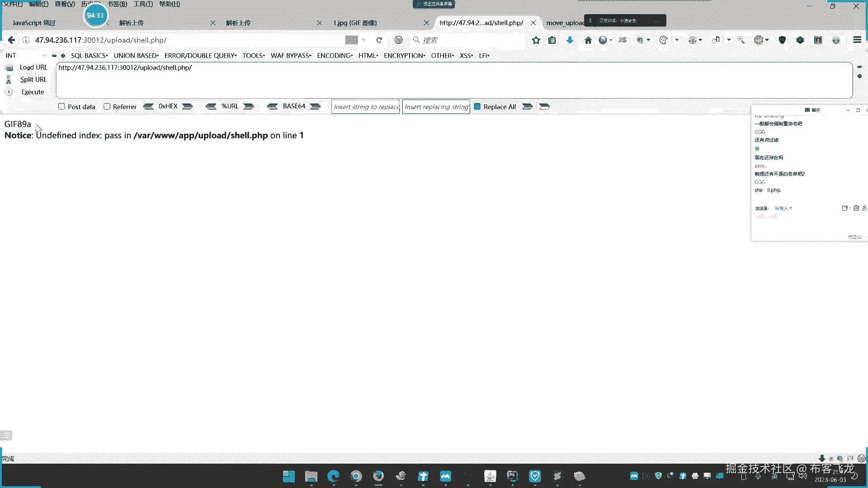
Task: Open Edge browser from the taskbar
Action: pyautogui.click(x=334, y=476)
